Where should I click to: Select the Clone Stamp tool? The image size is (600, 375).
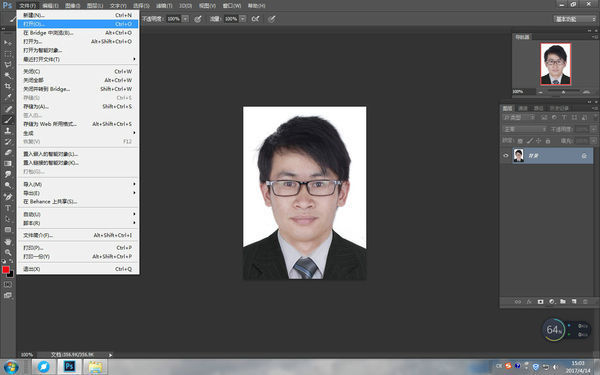8,130
